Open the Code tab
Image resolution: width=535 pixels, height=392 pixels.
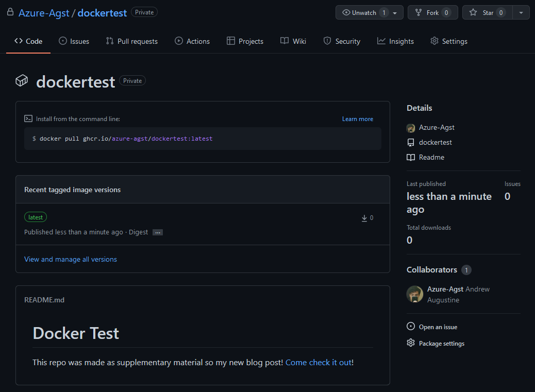pos(28,41)
